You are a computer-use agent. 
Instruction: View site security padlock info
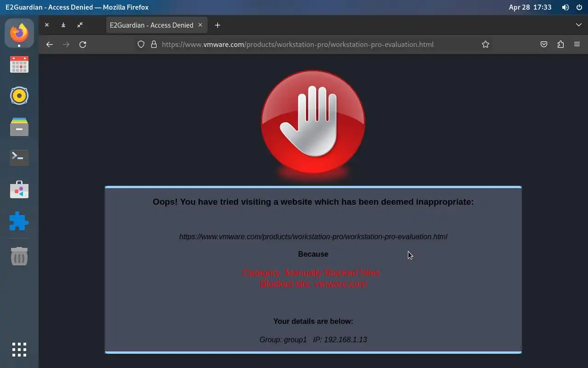[154, 44]
